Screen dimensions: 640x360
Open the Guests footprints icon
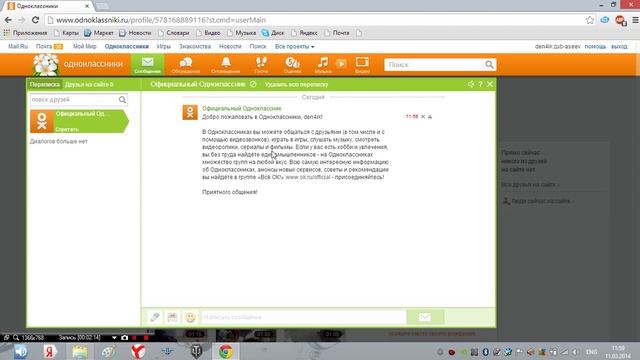(261, 64)
